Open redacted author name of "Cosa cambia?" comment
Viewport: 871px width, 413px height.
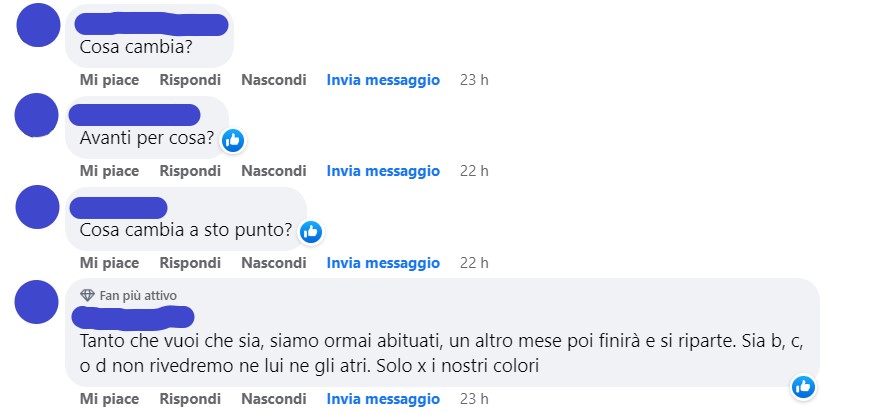click(x=151, y=24)
